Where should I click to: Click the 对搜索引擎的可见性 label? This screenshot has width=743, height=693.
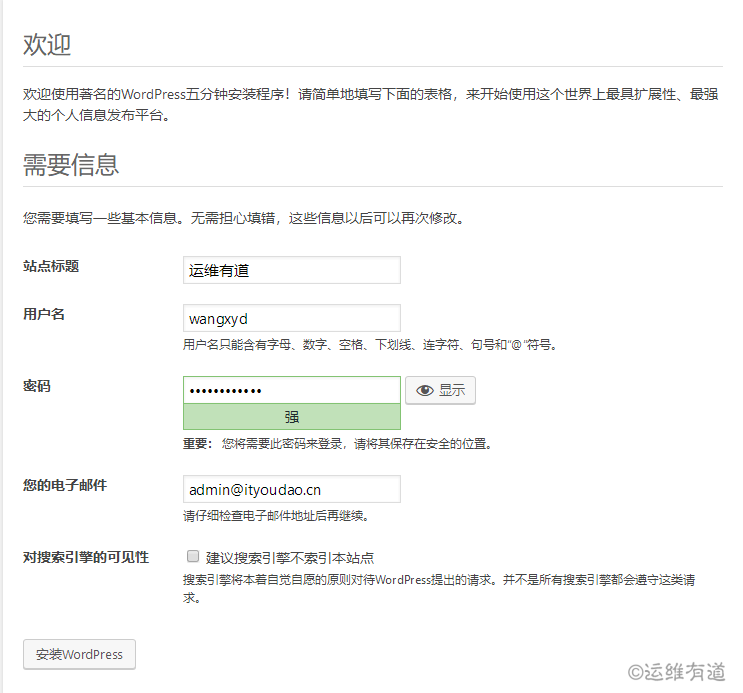86,557
